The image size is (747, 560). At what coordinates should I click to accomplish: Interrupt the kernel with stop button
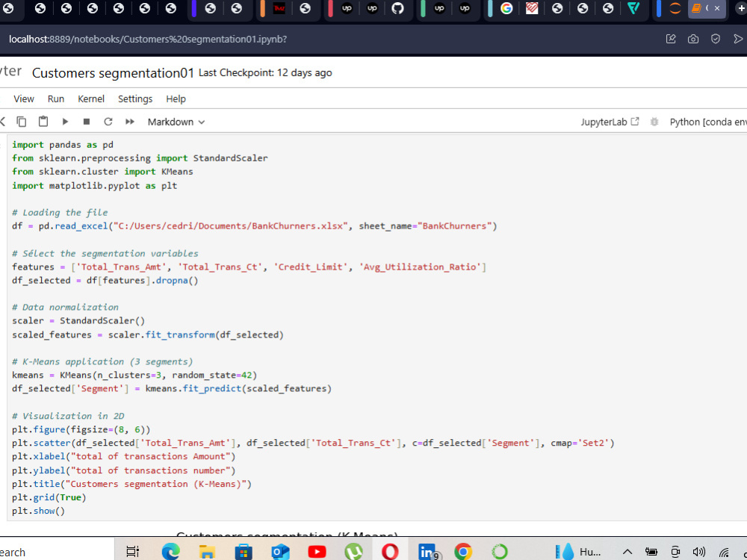tap(86, 122)
